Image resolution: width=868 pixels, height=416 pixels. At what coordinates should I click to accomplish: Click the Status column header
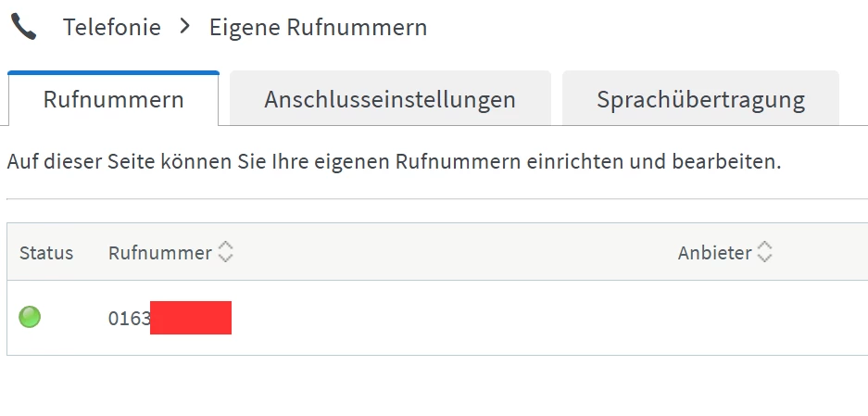click(x=46, y=253)
